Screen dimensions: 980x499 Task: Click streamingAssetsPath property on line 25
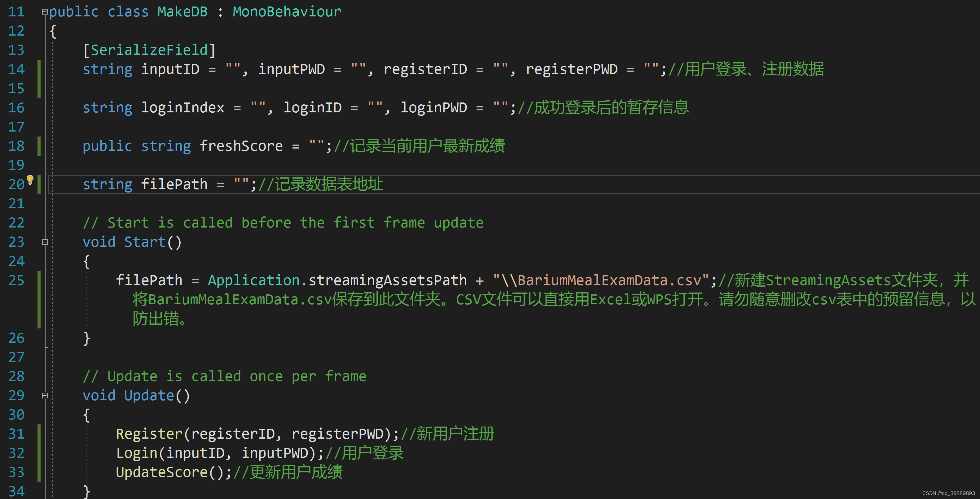pos(388,280)
